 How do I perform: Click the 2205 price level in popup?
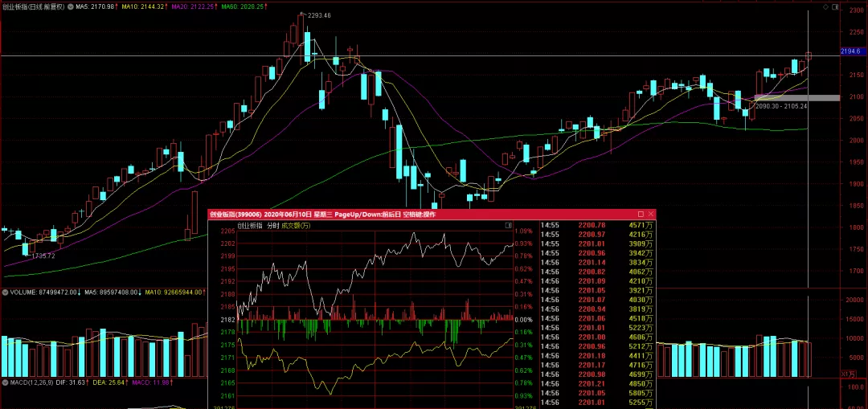pyautogui.click(x=228, y=231)
